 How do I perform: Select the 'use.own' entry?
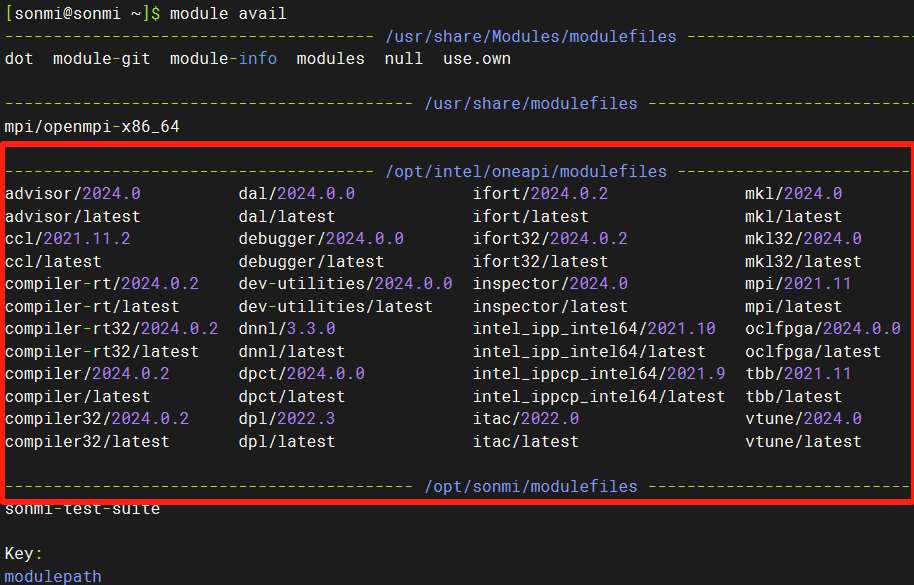click(x=477, y=59)
